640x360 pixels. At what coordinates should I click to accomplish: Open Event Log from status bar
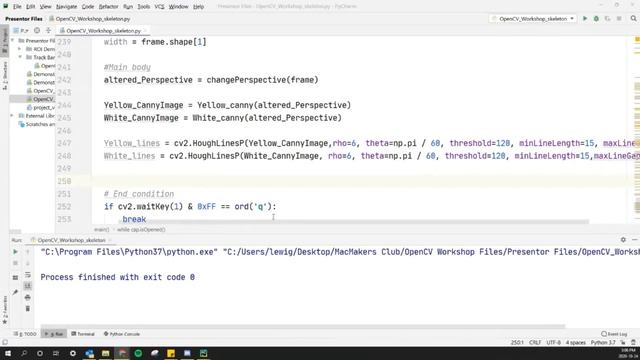coord(614,334)
